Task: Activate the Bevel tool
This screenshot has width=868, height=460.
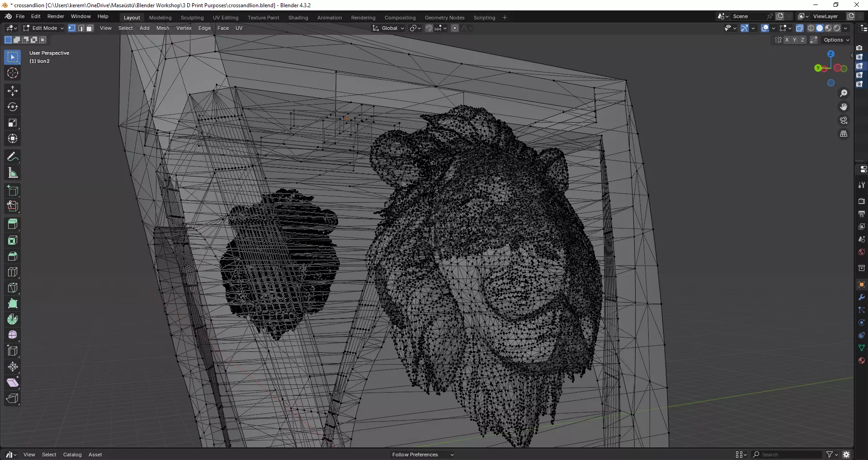Action: [13, 256]
